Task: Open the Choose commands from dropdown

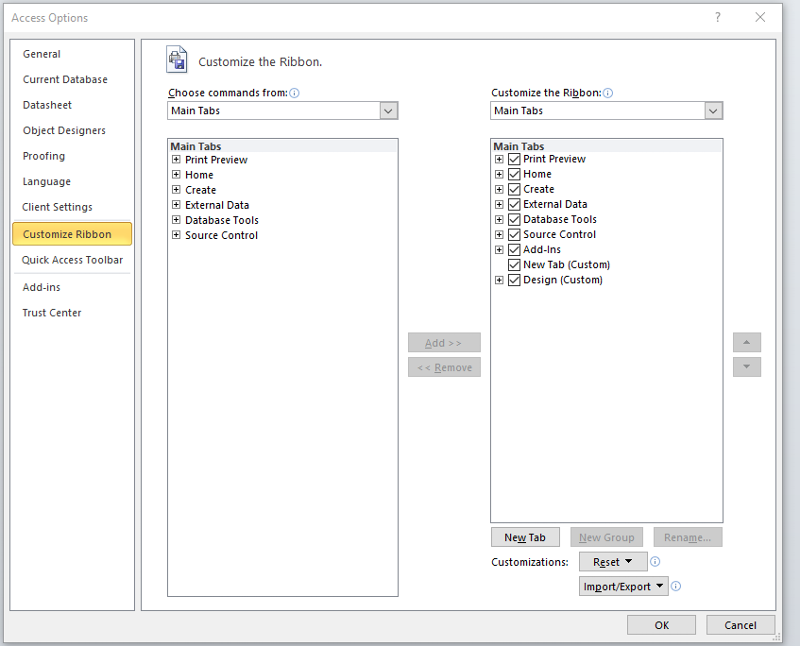Action: [389, 111]
